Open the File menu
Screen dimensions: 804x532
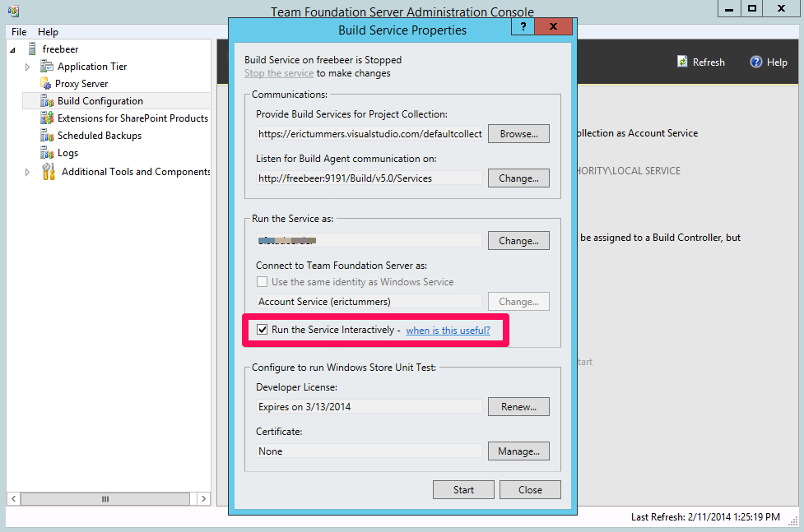click(x=19, y=32)
